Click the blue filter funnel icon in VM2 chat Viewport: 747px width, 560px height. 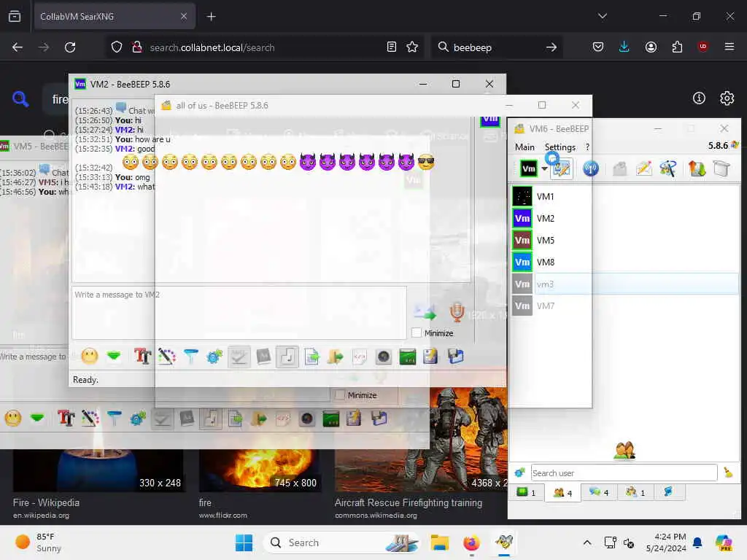pos(191,356)
